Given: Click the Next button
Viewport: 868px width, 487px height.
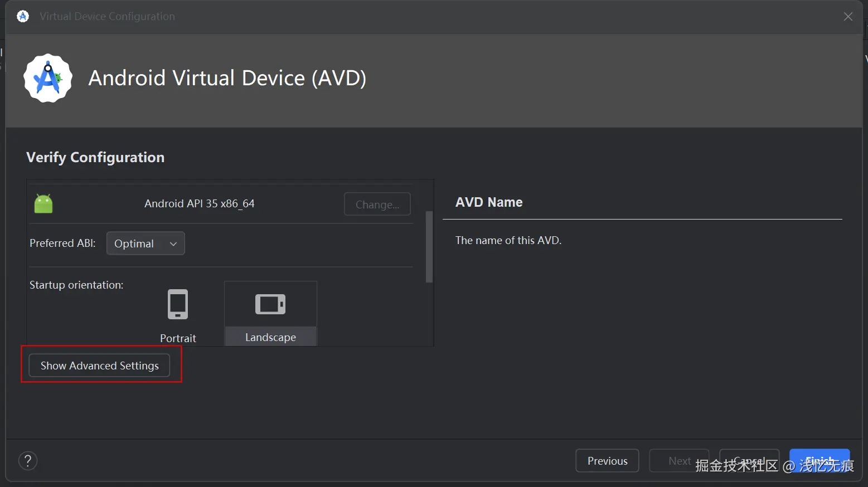Looking at the screenshot, I should click(x=679, y=461).
